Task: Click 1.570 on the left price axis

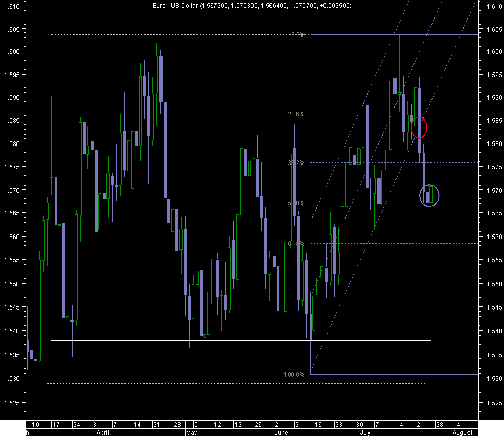Action: [x=11, y=190]
